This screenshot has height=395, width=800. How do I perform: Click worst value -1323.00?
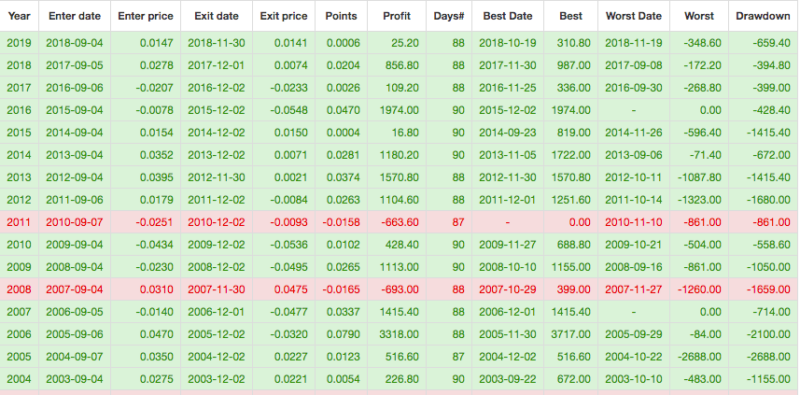pyautogui.click(x=699, y=200)
